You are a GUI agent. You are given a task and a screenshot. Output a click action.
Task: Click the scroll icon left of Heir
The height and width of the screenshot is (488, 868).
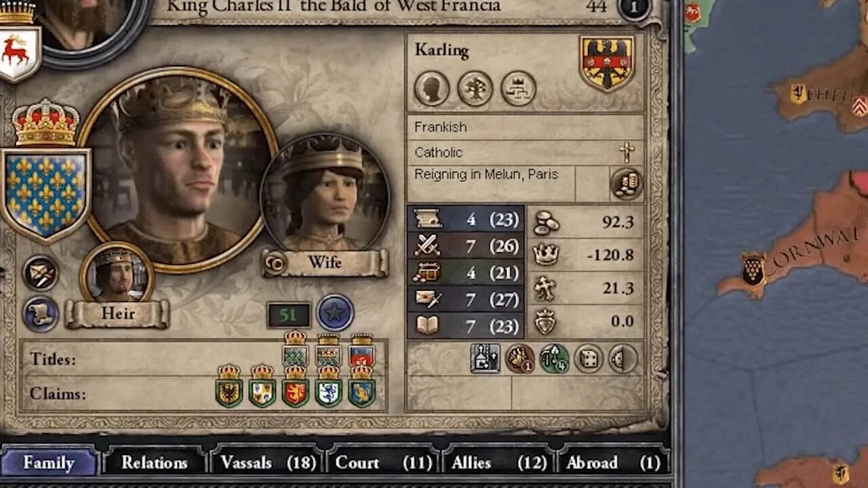pos(41,314)
